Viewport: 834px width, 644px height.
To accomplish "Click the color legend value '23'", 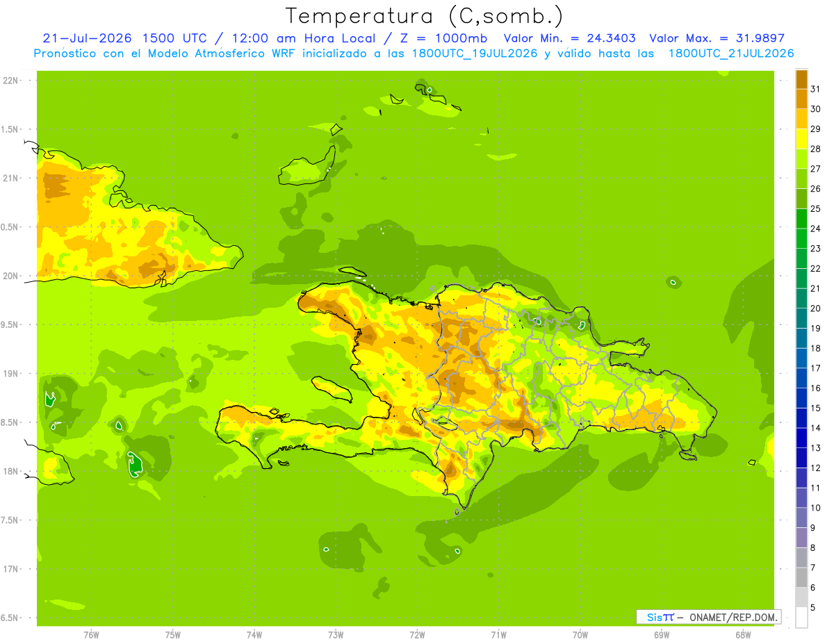I will tap(816, 249).
